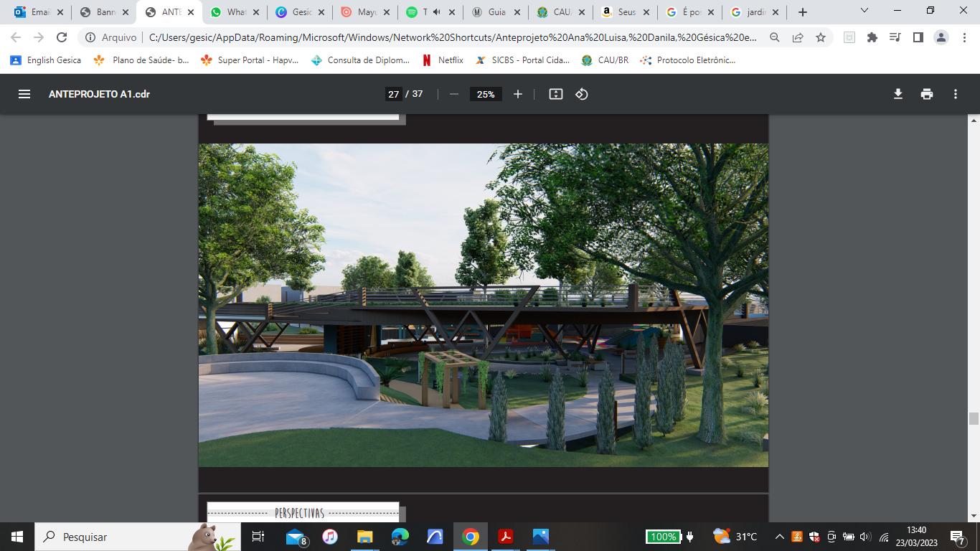Open Protocolo Eletrônic bookmark
This screenshot has width=980, height=551.
coord(689,60)
